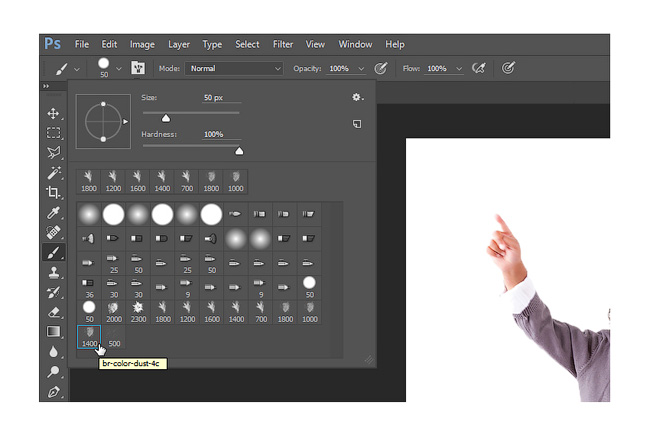This screenshot has width=650, height=438.
Task: Open the Layer menu
Action: 179,44
